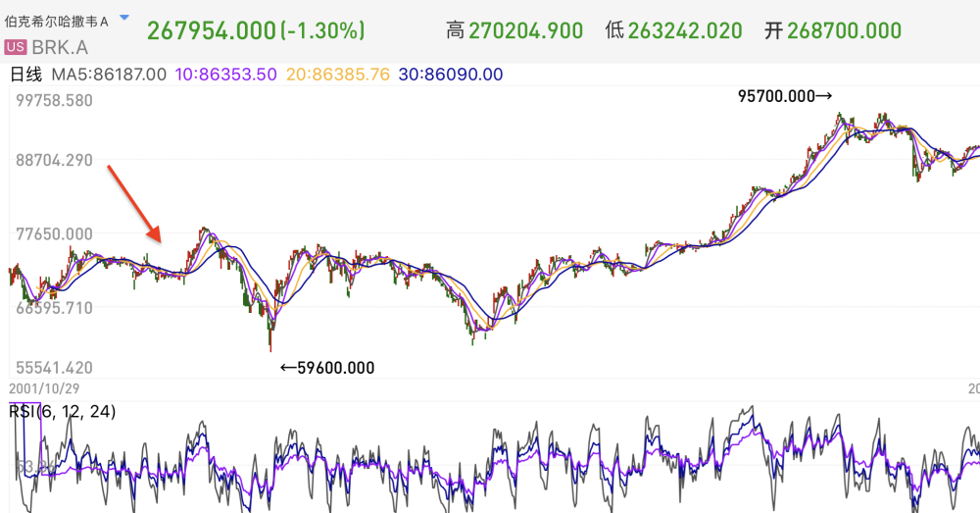Click the US market badge
980x513 pixels.
pos(16,47)
